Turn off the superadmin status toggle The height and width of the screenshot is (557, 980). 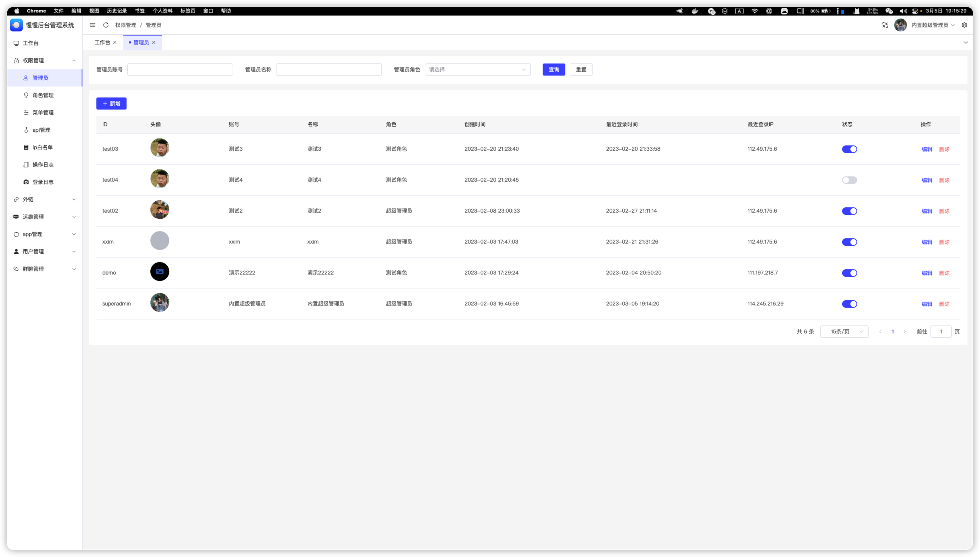tap(849, 304)
